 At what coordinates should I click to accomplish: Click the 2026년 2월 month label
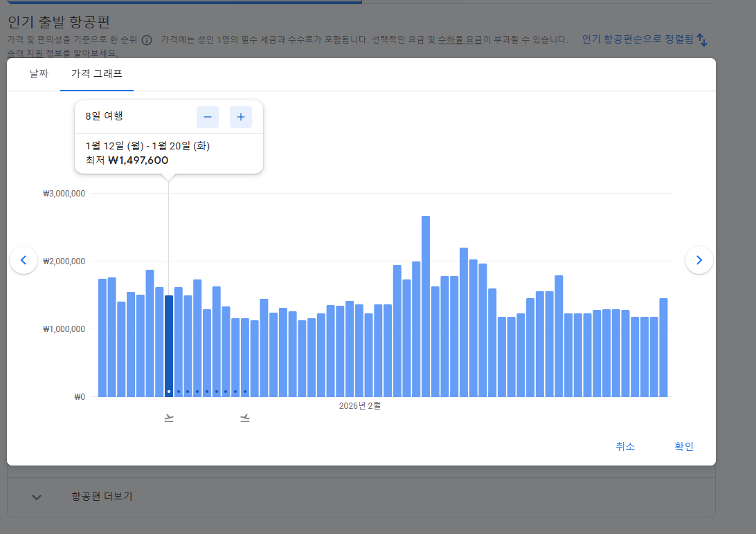coord(360,406)
